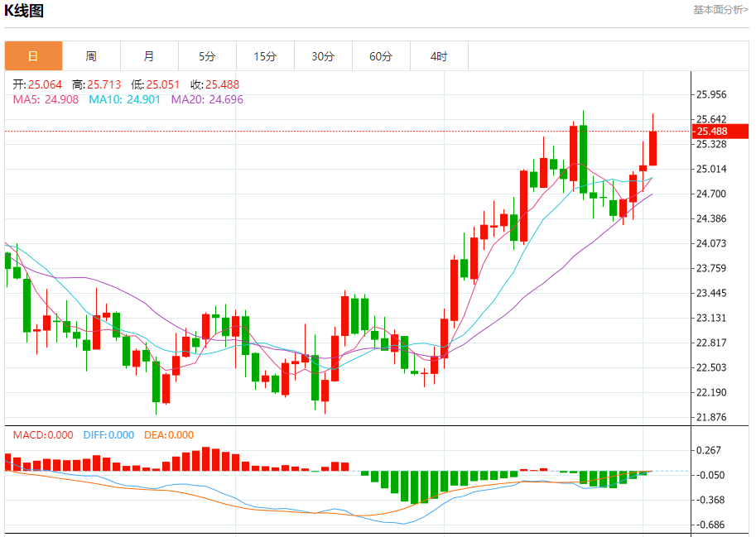Open the 30分 interval tab
The width and height of the screenshot is (756, 537).
tap(323, 56)
